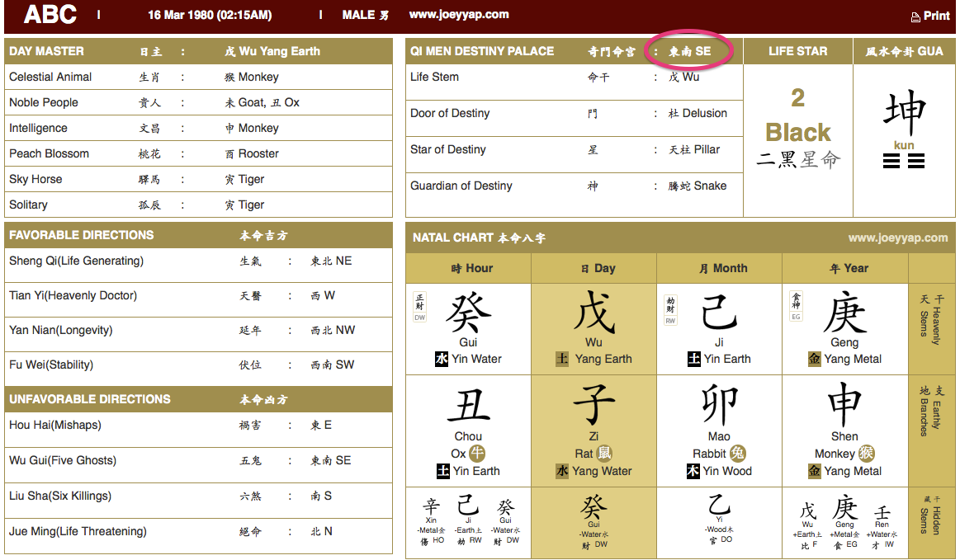Click the Day column header

[593, 268]
